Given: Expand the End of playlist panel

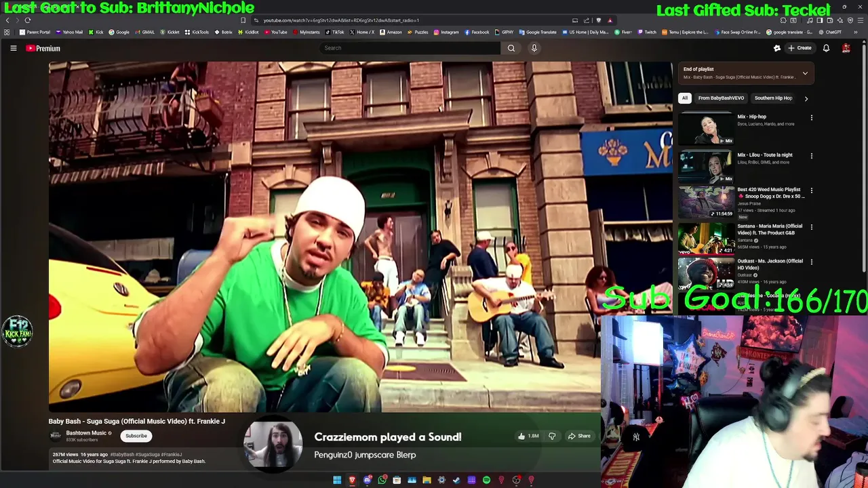Looking at the screenshot, I should (x=805, y=73).
